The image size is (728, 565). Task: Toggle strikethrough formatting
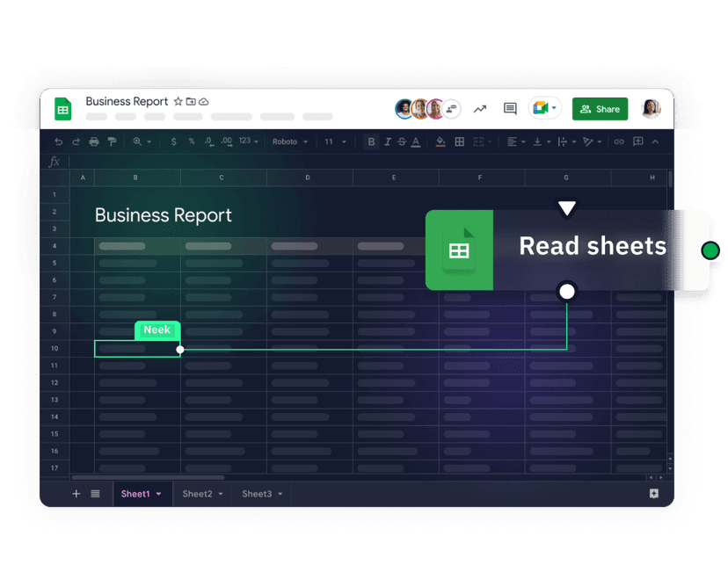coord(401,141)
